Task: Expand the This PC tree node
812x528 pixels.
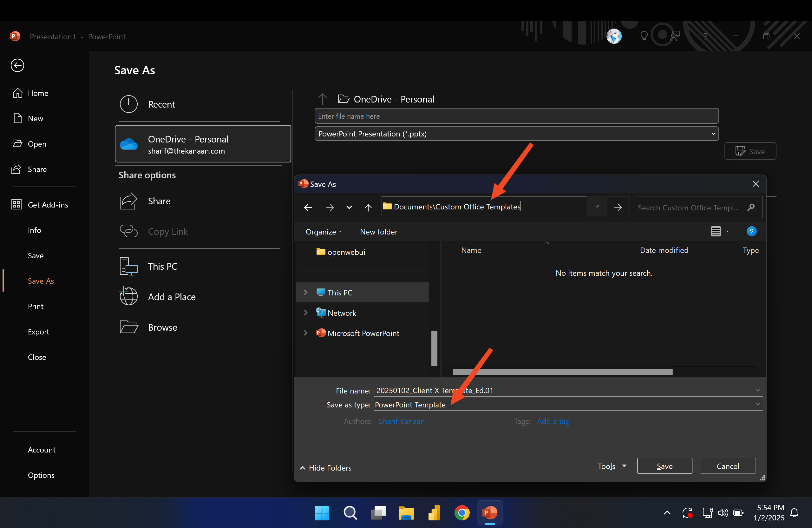Action: (306, 292)
